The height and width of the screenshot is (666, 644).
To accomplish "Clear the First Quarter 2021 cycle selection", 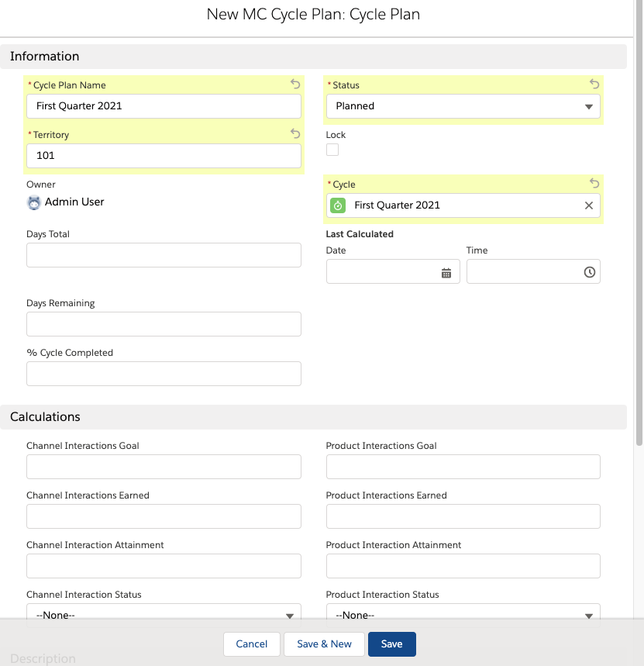I will click(588, 205).
